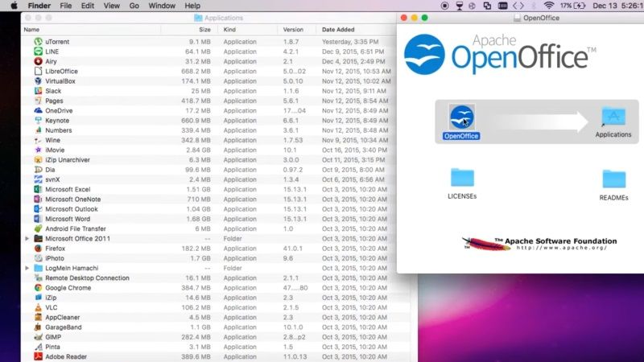Close the OpenOffice installer window
The image size is (644, 362).
pos(404,18)
